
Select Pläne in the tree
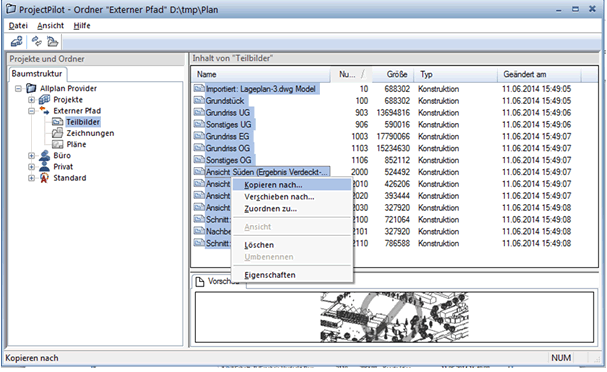[x=76, y=144]
